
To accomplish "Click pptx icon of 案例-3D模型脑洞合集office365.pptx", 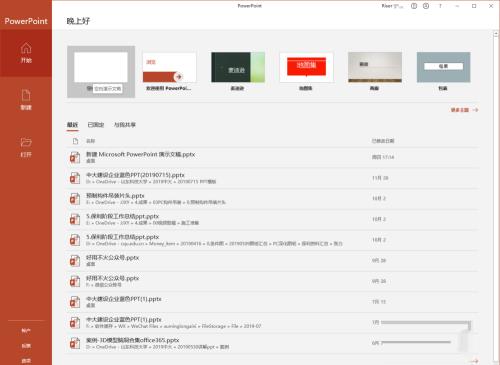I will 75,343.
